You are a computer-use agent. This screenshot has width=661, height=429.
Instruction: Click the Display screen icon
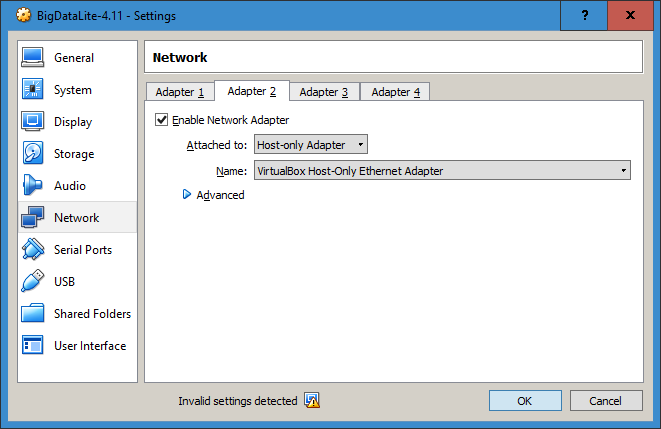click(x=32, y=121)
